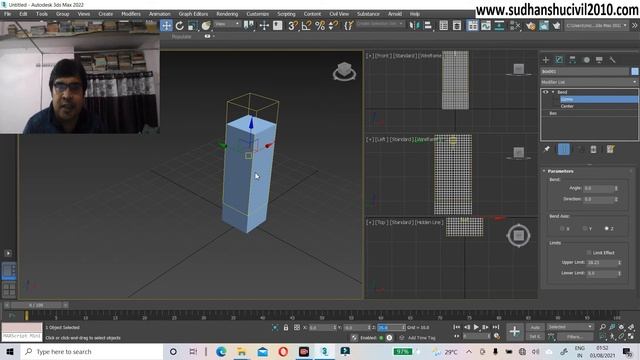Screen dimensions: 640x360
Task: Click the perspective viewport ViewCube
Action: tap(344, 72)
